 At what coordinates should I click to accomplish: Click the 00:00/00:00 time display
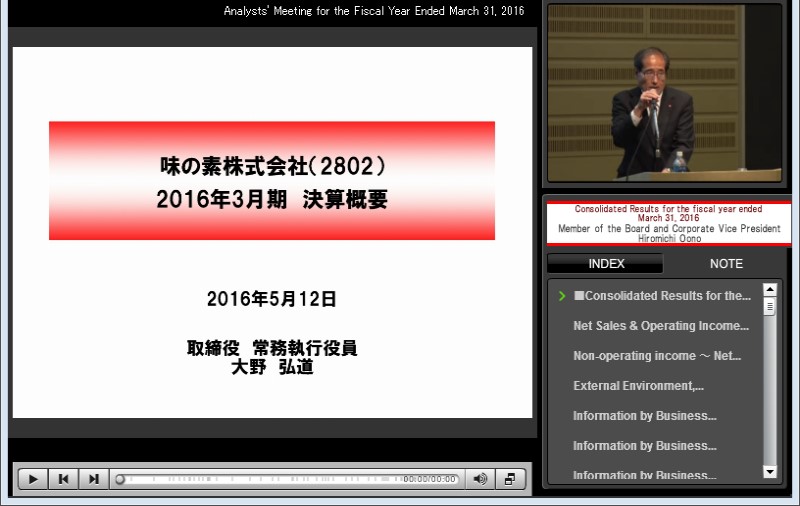pyautogui.click(x=429, y=479)
